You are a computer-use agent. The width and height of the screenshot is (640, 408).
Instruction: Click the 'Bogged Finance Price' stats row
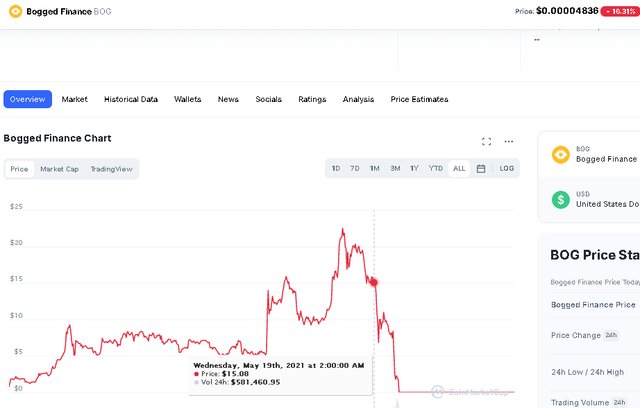595,305
